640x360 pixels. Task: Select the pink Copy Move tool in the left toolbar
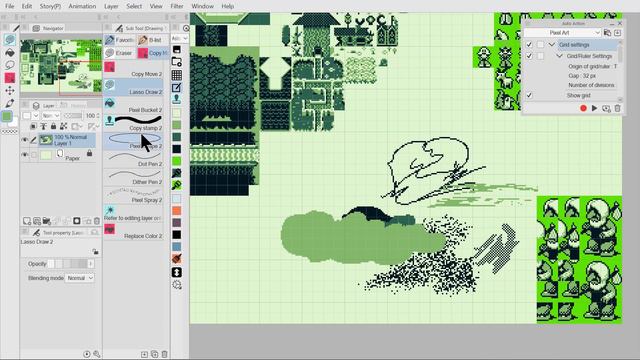click(x=9, y=78)
